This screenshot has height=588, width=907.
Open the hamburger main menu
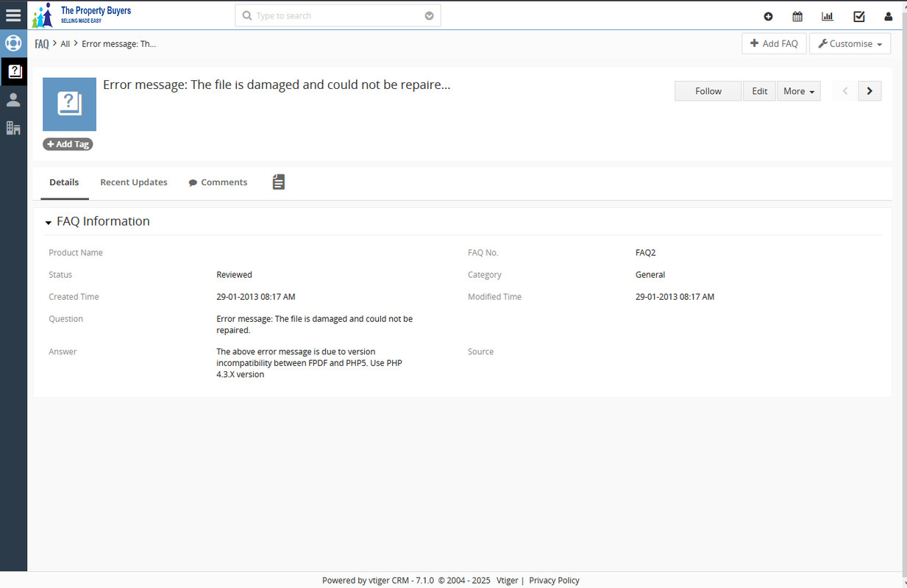tap(13, 15)
